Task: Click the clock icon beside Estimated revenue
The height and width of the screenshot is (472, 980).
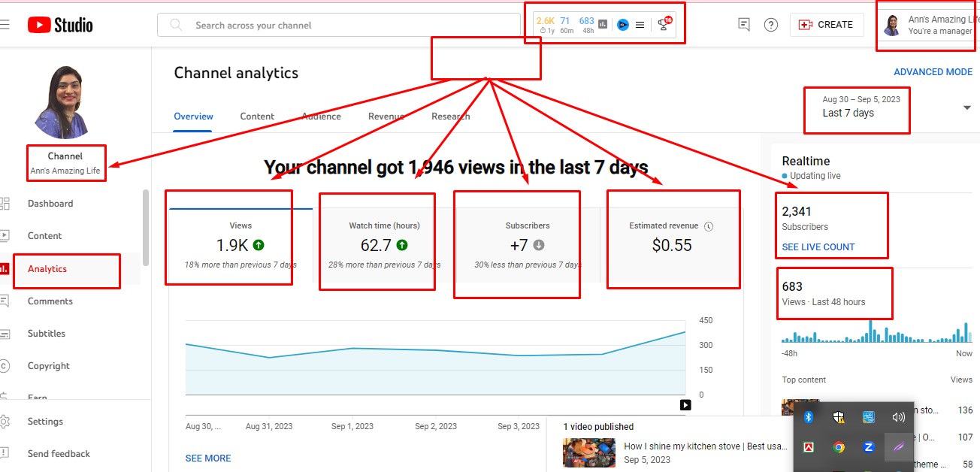Action: pyautogui.click(x=709, y=226)
